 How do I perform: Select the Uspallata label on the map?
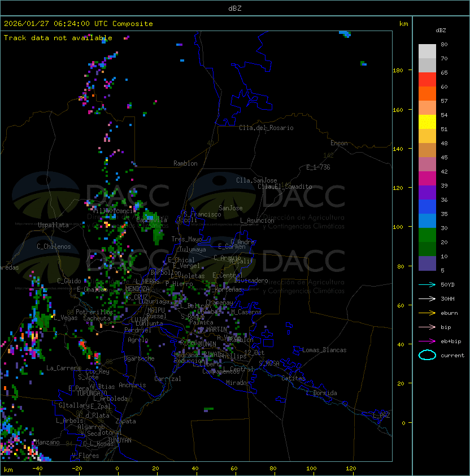53,225
